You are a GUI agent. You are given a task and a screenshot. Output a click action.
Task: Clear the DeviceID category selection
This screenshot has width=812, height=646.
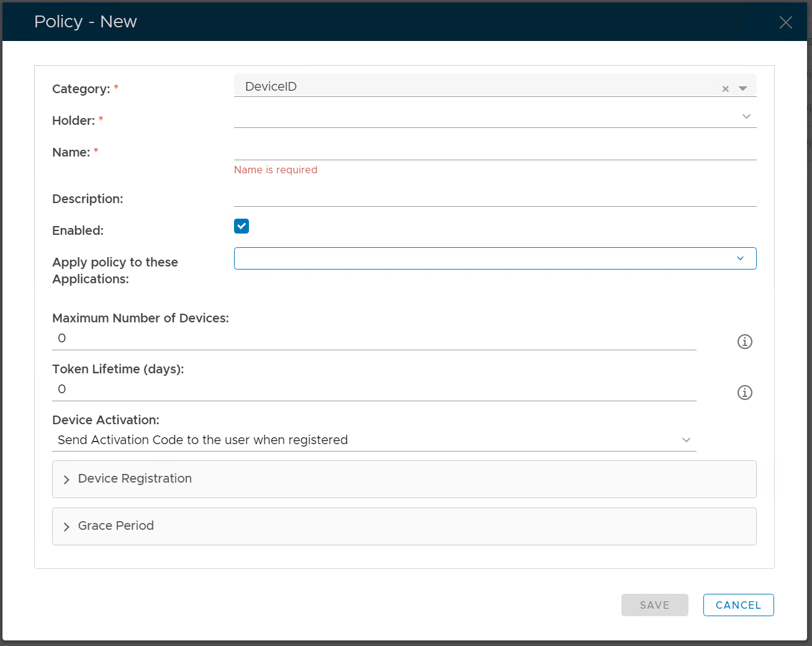pos(725,89)
